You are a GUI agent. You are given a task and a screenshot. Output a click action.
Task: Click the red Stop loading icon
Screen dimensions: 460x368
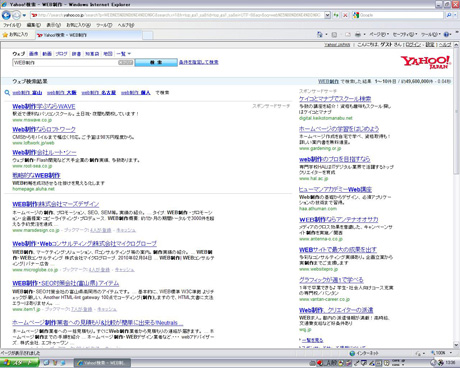pos(345,15)
